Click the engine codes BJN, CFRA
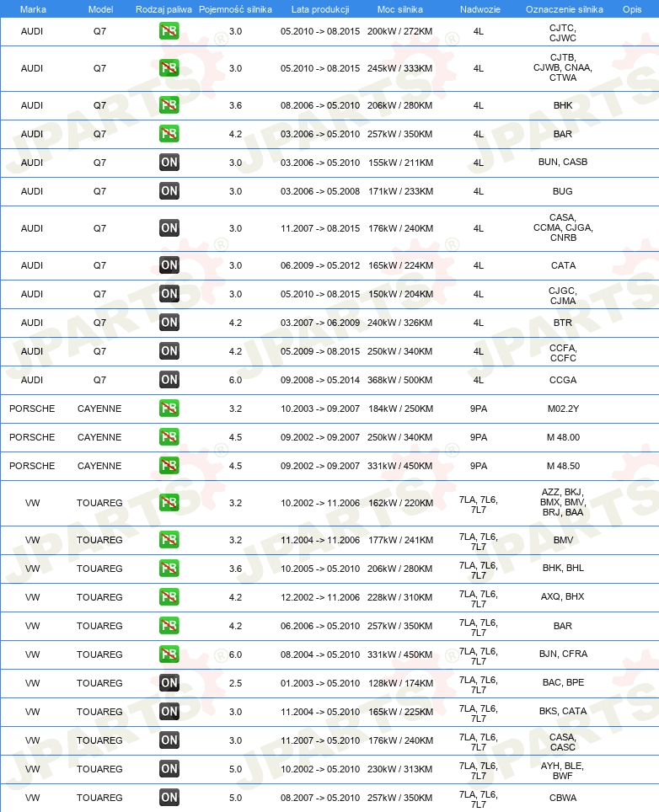659x812 pixels. tap(563, 654)
